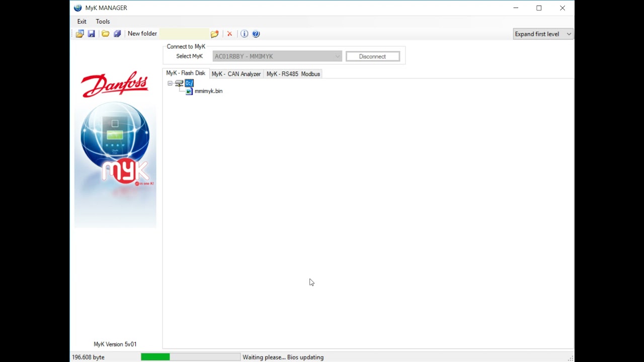
Task: Select the network drive icon for 0:/
Action: 179,83
